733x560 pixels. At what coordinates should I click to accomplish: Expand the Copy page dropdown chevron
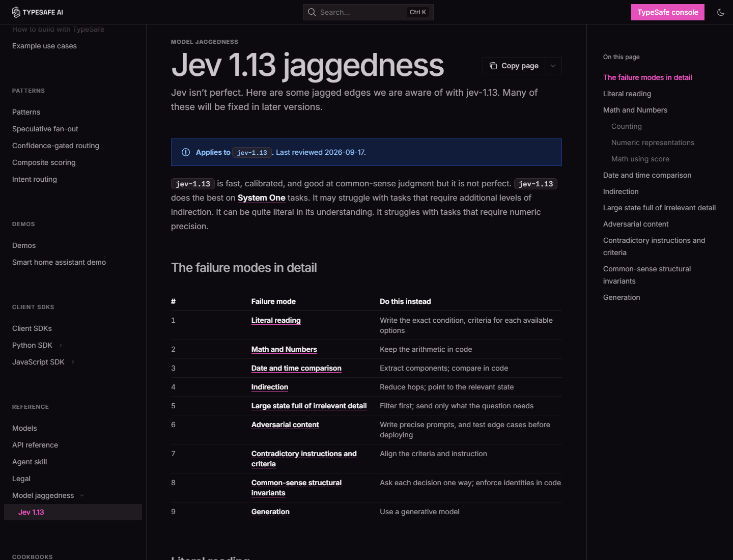pos(553,66)
